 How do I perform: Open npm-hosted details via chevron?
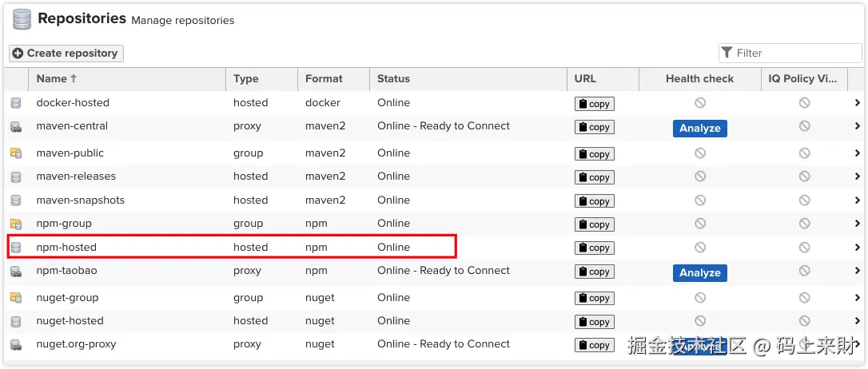(x=858, y=248)
